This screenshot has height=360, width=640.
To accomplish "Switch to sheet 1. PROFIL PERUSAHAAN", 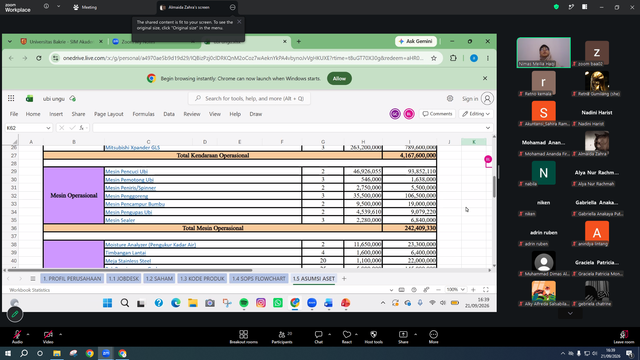I will point(72,279).
